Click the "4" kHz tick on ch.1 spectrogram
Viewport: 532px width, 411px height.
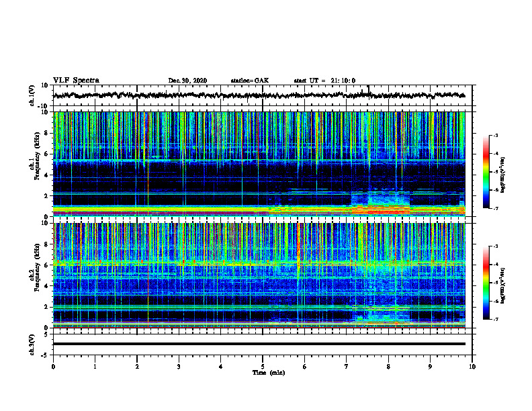tap(46, 175)
